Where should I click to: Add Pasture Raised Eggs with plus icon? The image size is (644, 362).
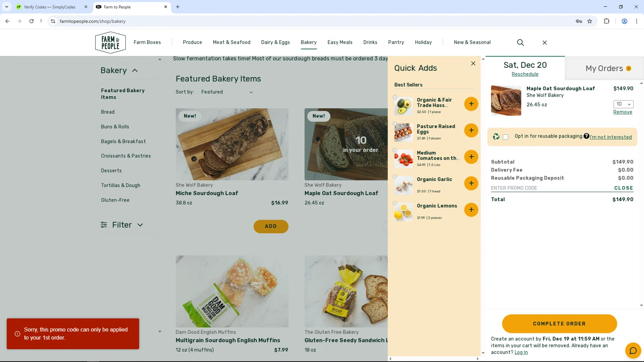click(471, 130)
